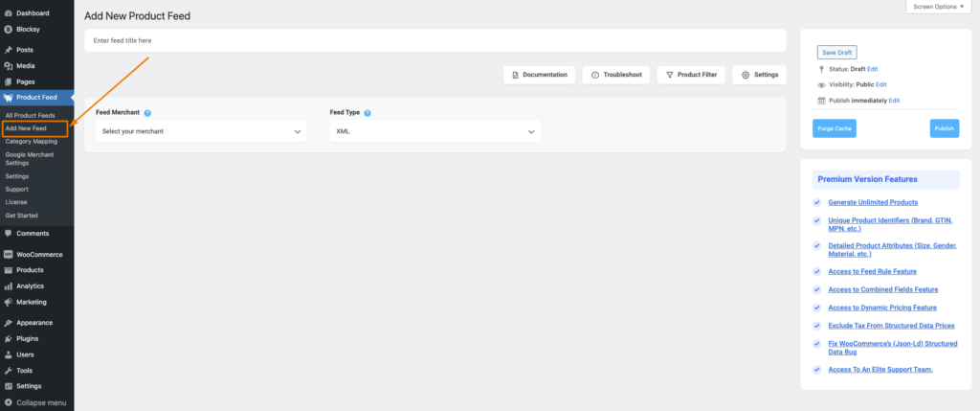980x411 pixels.
Task: Open All Product Feeds submenu item
Action: click(30, 116)
